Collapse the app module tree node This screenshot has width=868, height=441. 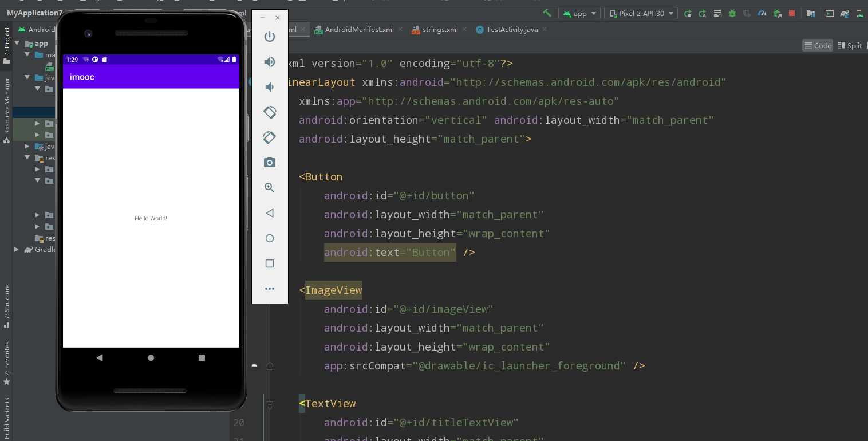(x=17, y=44)
